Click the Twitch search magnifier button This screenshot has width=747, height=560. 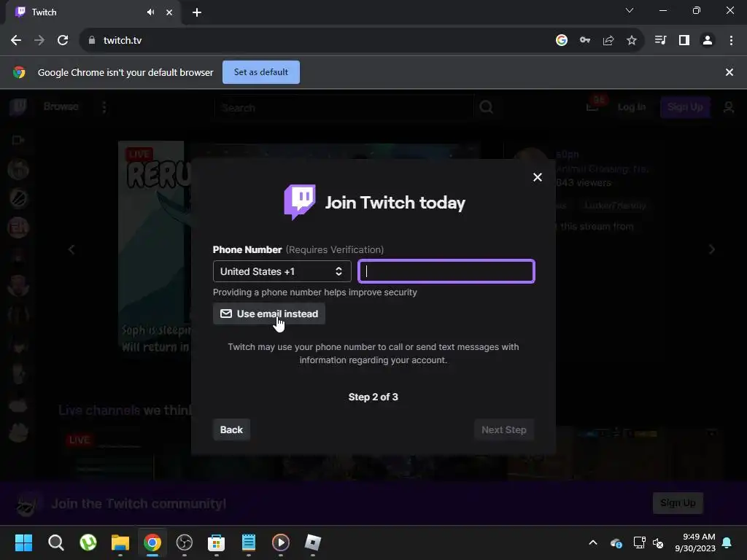pos(487,107)
